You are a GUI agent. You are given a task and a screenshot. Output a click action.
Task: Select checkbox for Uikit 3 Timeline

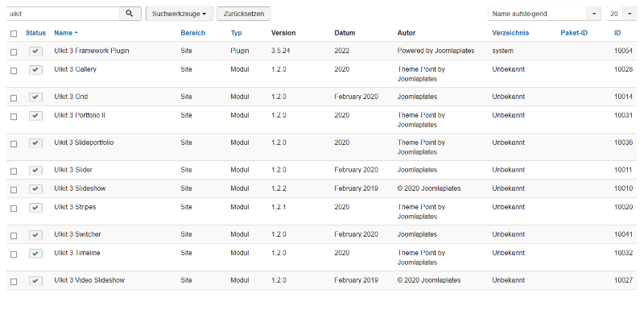click(x=14, y=254)
